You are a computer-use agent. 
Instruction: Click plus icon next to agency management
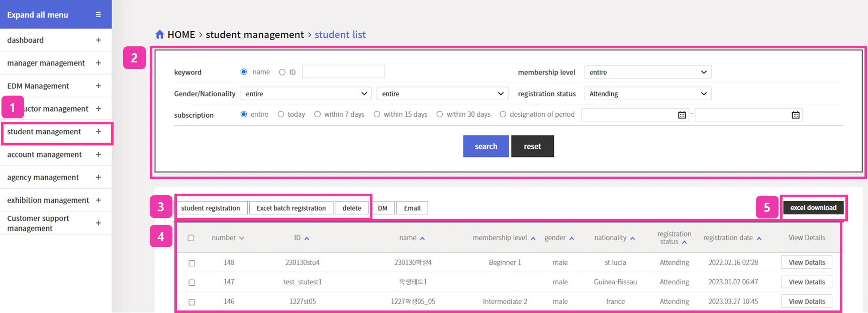tap(99, 177)
